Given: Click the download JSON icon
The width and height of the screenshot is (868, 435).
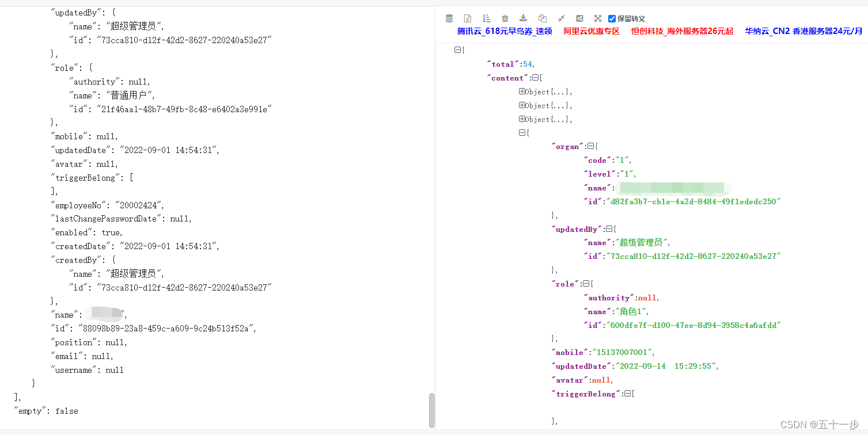Looking at the screenshot, I should [524, 18].
